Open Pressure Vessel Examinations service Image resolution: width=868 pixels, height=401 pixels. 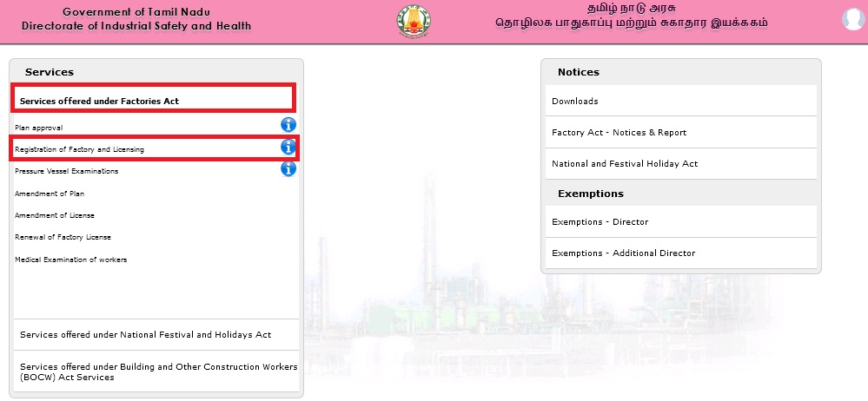coord(66,171)
